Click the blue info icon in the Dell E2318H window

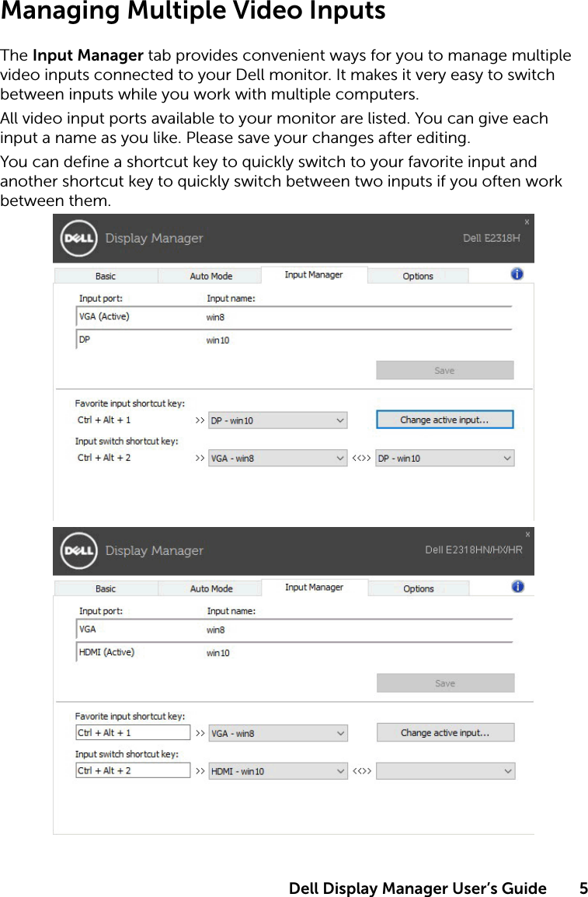pos(517,274)
